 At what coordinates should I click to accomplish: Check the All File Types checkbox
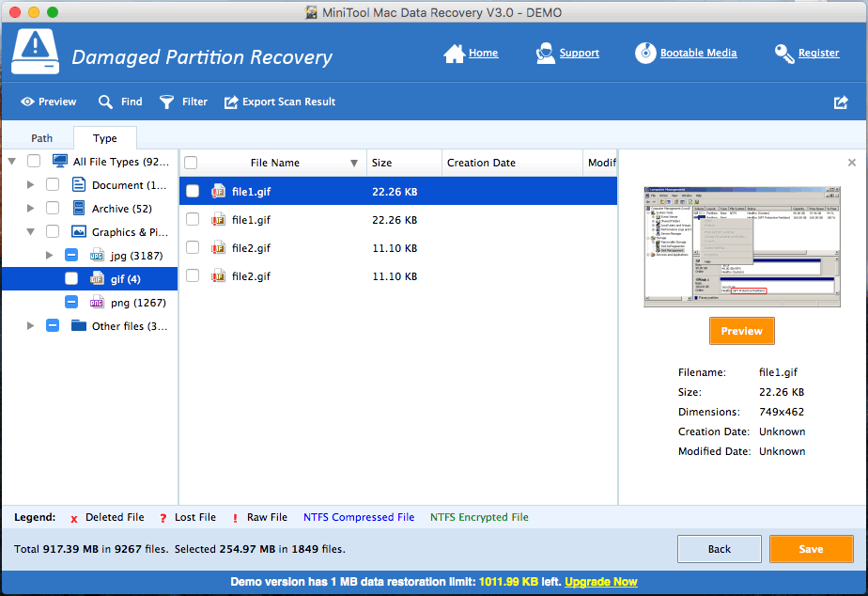34,162
